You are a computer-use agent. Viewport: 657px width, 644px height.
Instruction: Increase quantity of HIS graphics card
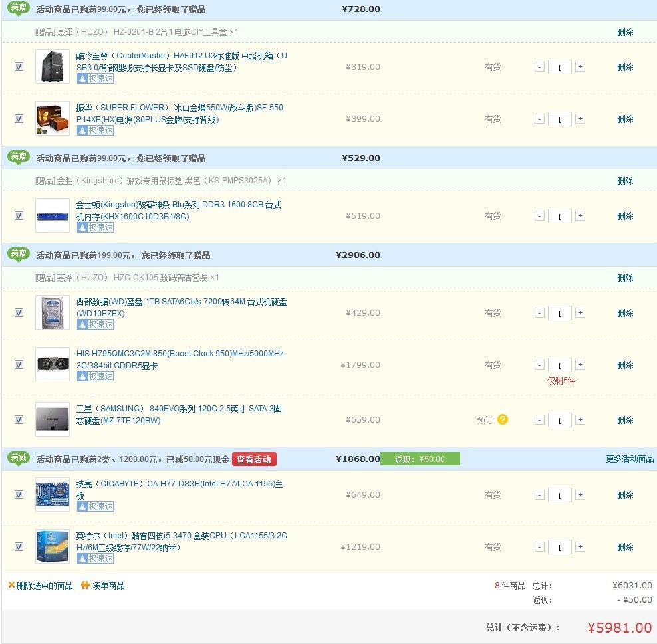580,365
